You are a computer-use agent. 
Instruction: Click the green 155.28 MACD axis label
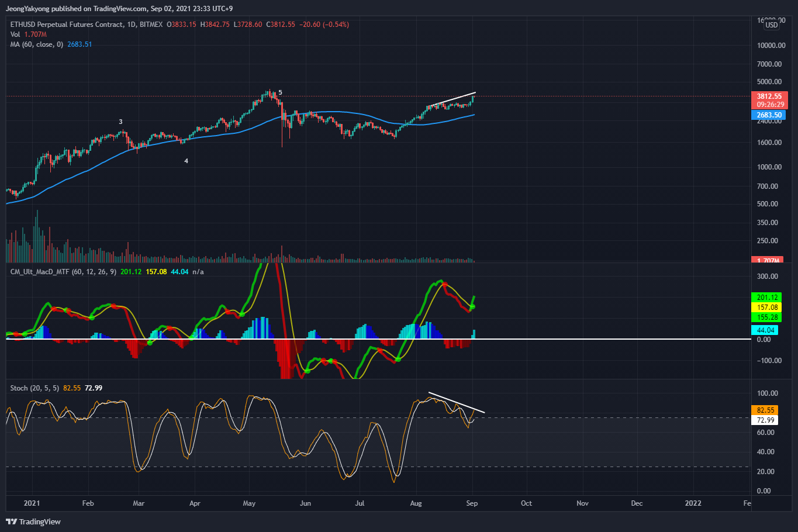tap(766, 317)
